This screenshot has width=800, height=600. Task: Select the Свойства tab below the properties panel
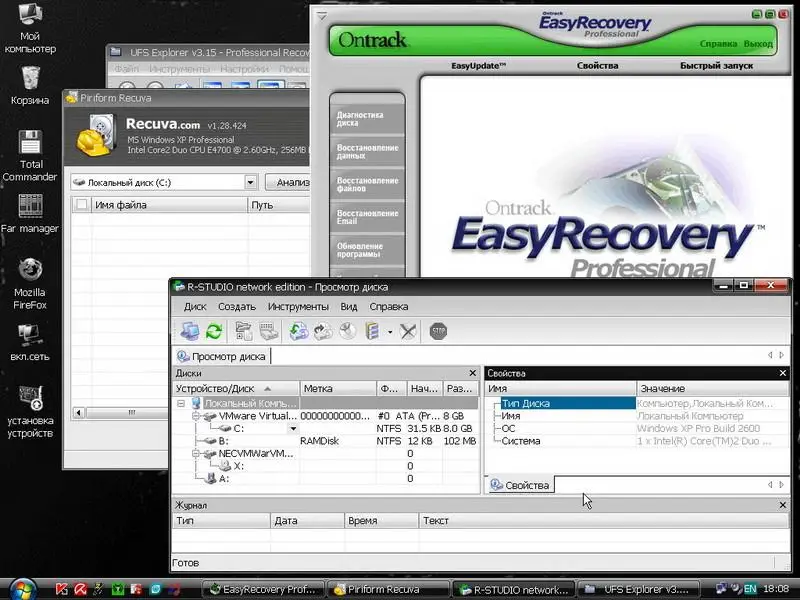pyautogui.click(x=520, y=485)
